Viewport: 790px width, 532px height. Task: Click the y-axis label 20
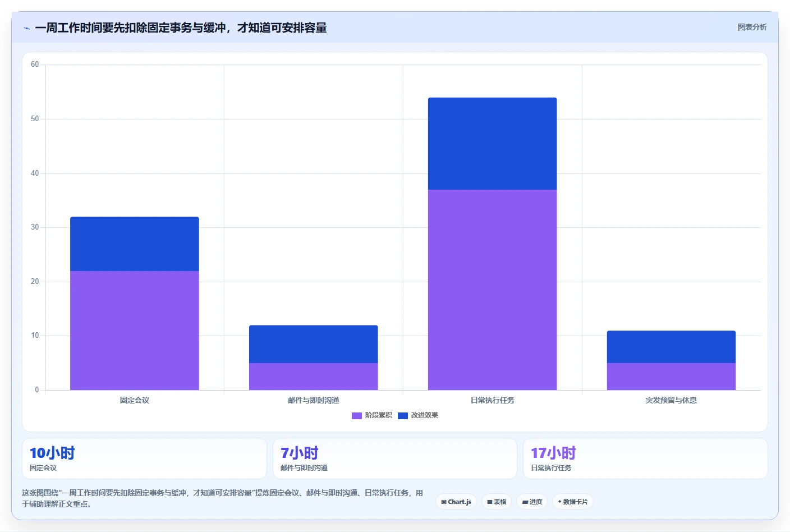point(35,282)
